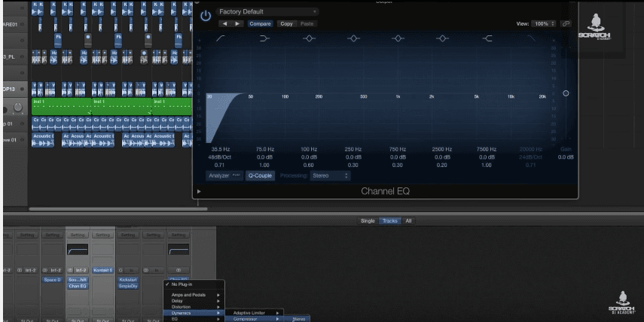Expand the EQ submenu in plug-in menu

[x=194, y=319]
